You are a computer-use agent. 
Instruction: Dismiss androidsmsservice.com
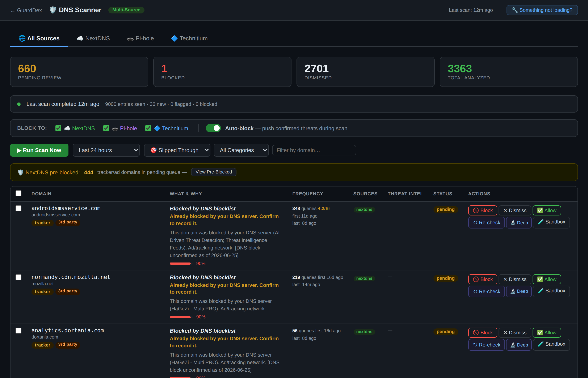coord(515,210)
